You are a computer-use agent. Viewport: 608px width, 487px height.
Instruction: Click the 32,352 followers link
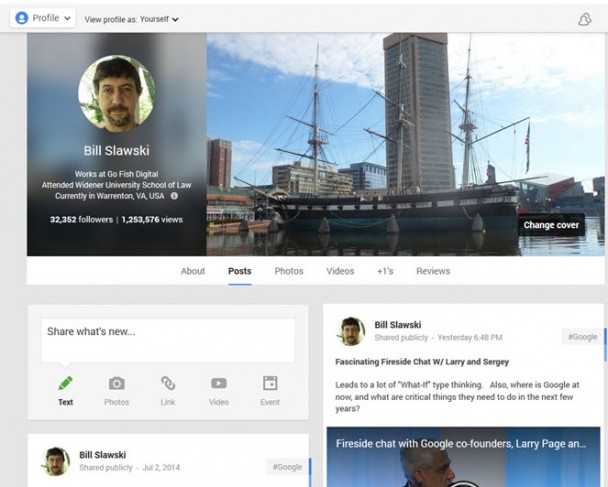click(x=81, y=219)
